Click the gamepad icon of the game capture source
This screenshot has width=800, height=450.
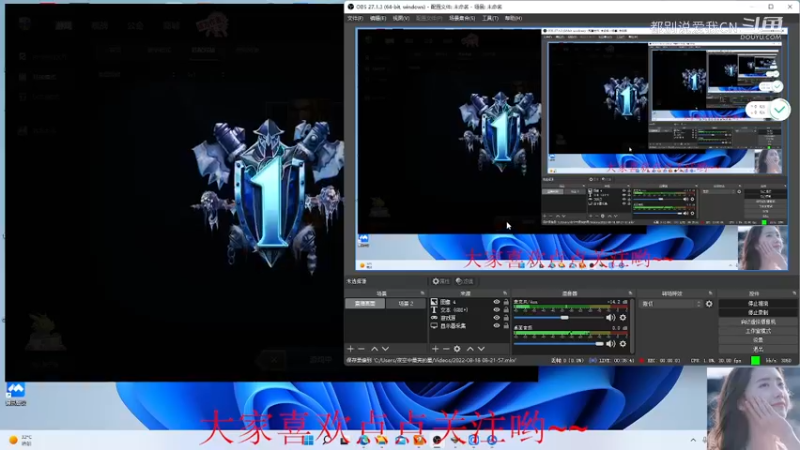click(434, 318)
